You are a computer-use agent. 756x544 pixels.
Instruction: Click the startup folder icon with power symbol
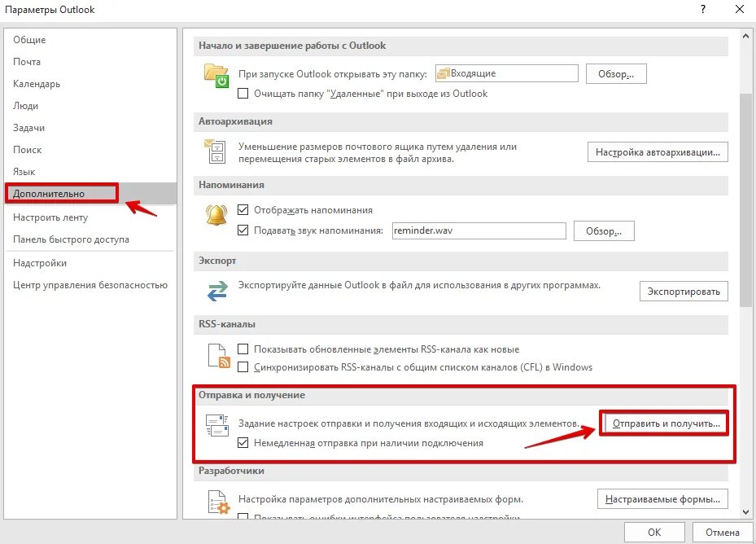point(216,75)
